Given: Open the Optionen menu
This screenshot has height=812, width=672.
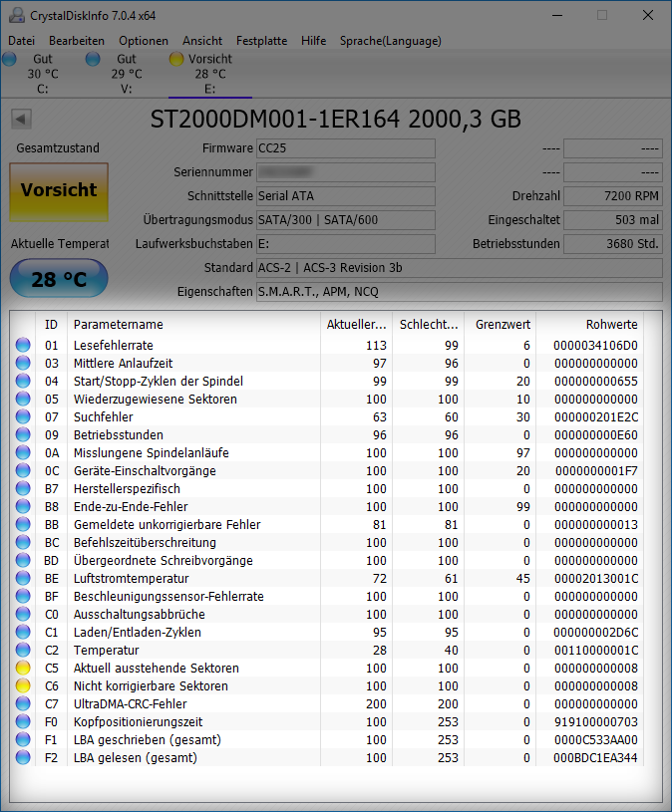Looking at the screenshot, I should [144, 41].
